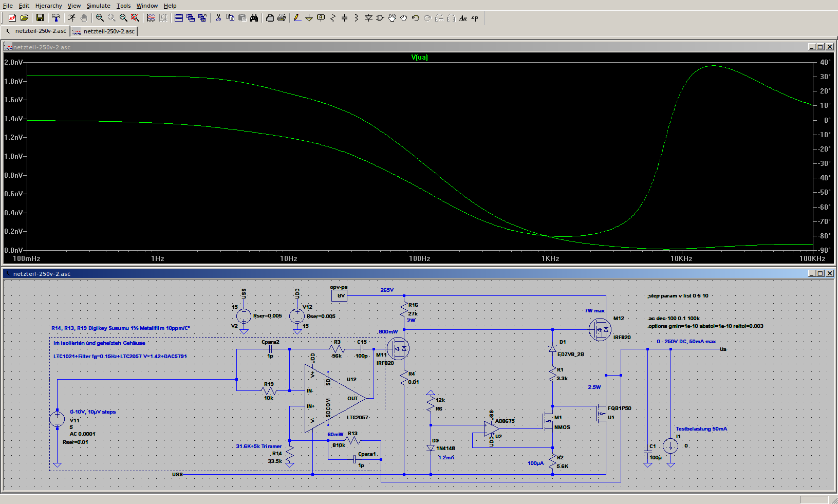Select the .options gmin directive text

705,326
